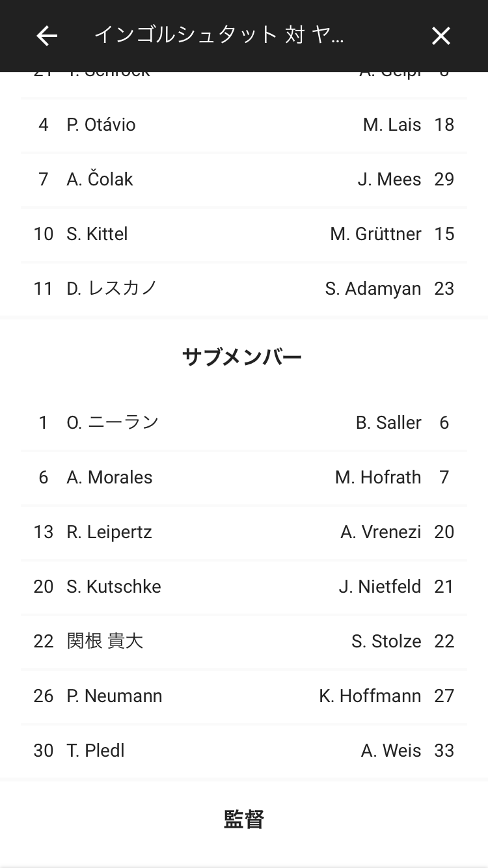This screenshot has width=488, height=868.
Task: Tap T. Pledl in substitutes
Action: pos(95,751)
